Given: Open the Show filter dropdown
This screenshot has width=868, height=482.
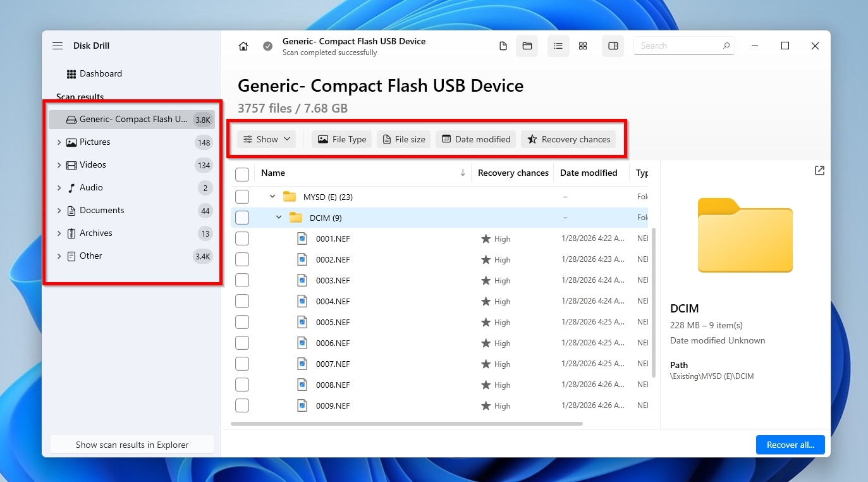Looking at the screenshot, I should point(266,139).
